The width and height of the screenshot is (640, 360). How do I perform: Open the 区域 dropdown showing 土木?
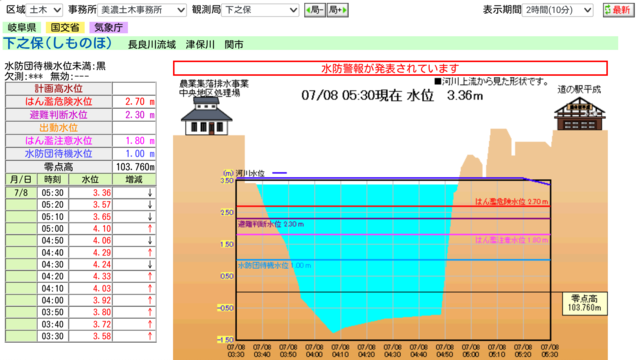pyautogui.click(x=44, y=10)
